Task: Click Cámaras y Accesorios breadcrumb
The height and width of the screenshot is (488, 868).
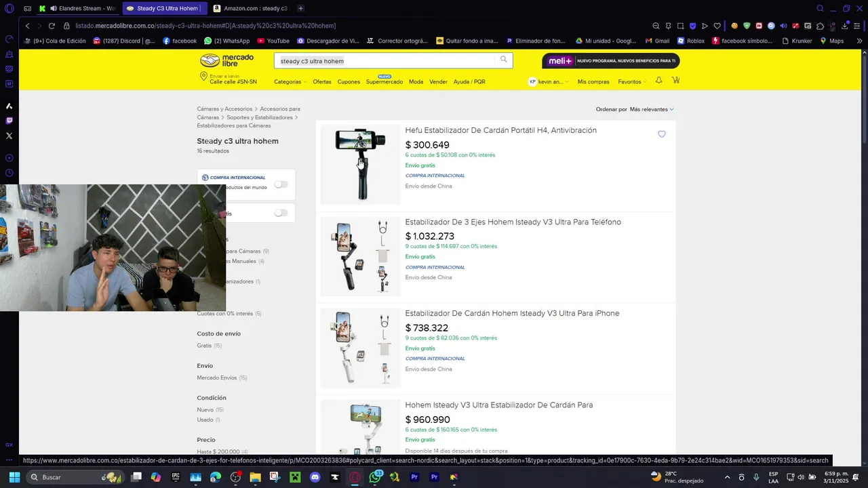Action: click(224, 108)
